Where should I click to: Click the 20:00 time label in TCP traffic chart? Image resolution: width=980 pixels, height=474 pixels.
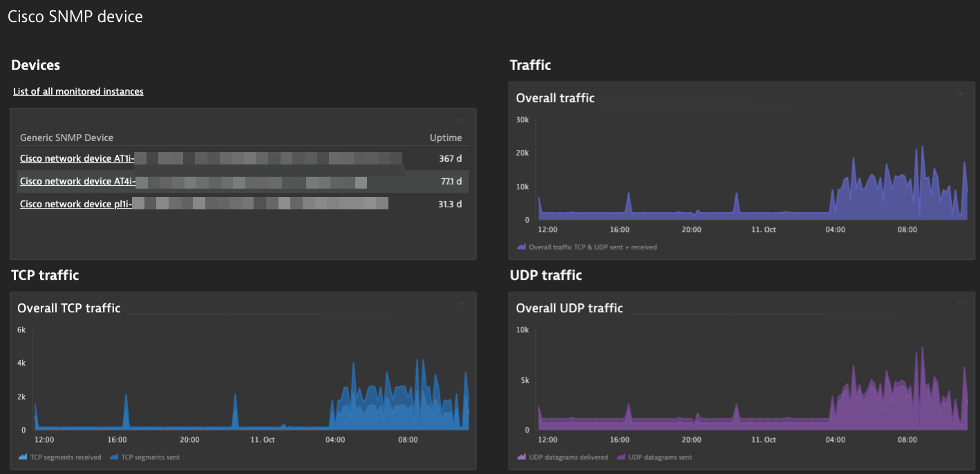point(189,439)
